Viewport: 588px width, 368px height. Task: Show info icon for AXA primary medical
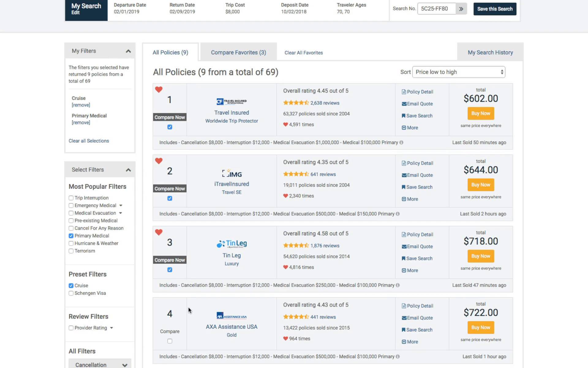point(398,357)
